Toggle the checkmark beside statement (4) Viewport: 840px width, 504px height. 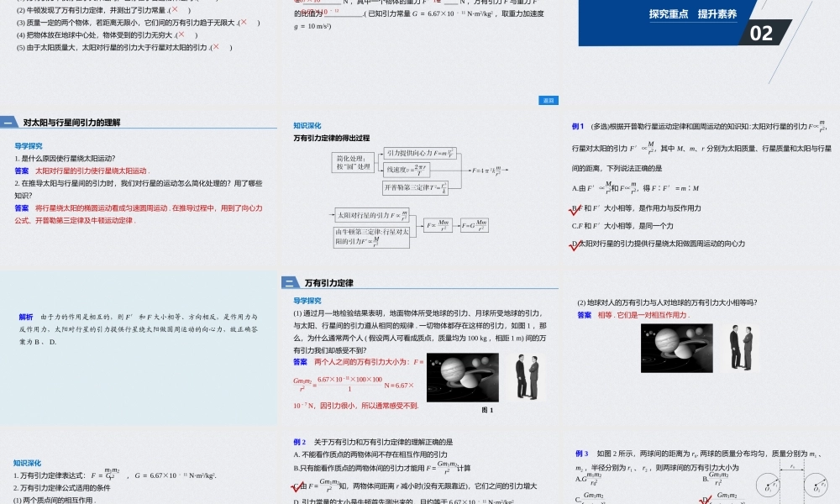[183, 36]
